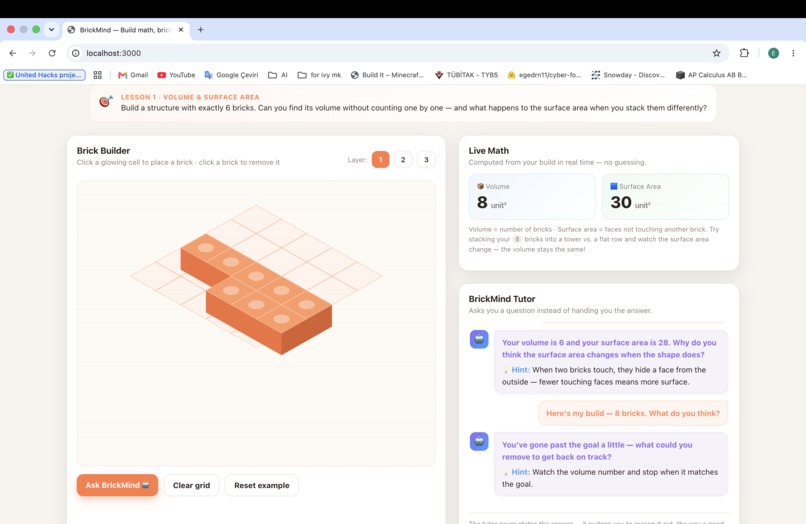The width and height of the screenshot is (806, 524).
Task: Open the YouTube bookmark
Action: [176, 75]
